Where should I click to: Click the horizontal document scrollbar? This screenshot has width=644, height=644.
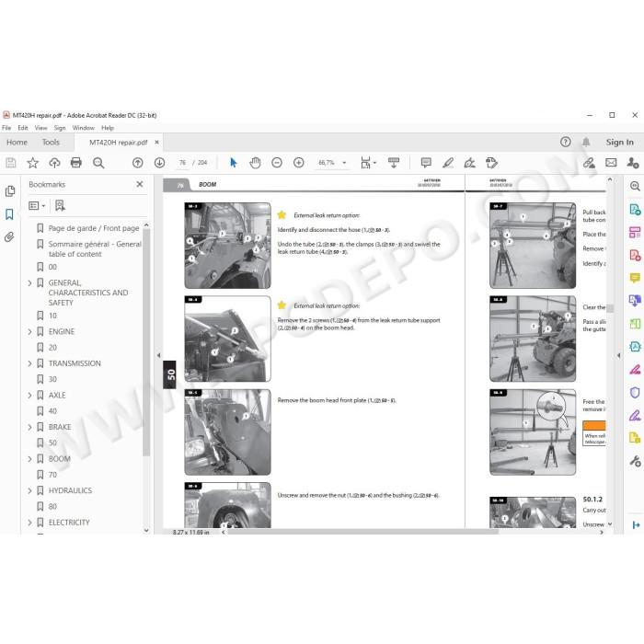pyautogui.click(x=363, y=532)
